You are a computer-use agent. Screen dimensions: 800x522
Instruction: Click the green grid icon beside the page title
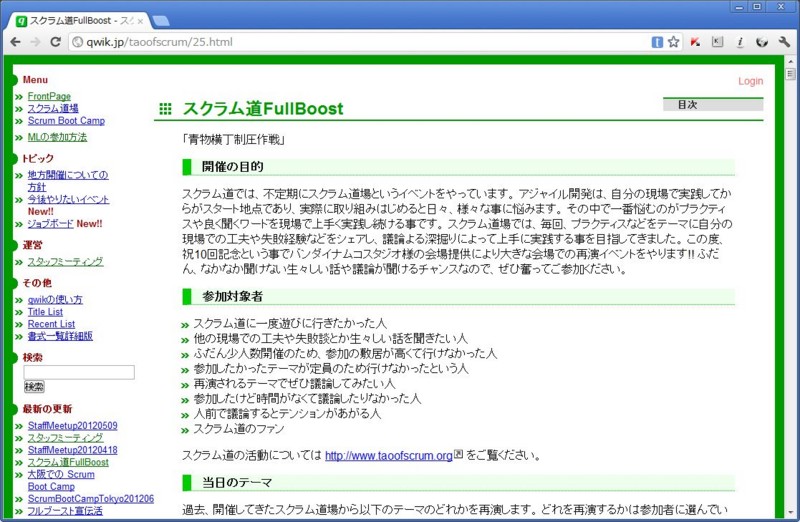point(165,109)
